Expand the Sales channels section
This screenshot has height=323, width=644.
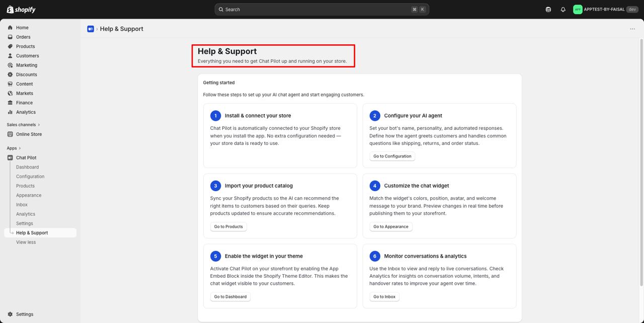(x=24, y=125)
